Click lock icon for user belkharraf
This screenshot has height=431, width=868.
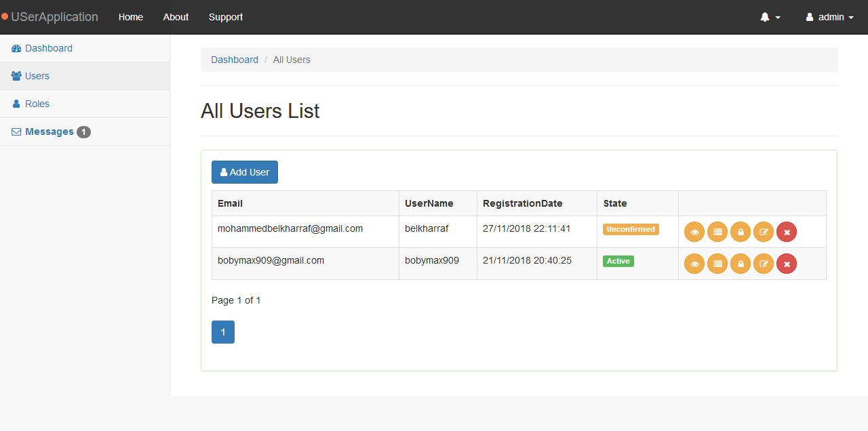pos(741,232)
